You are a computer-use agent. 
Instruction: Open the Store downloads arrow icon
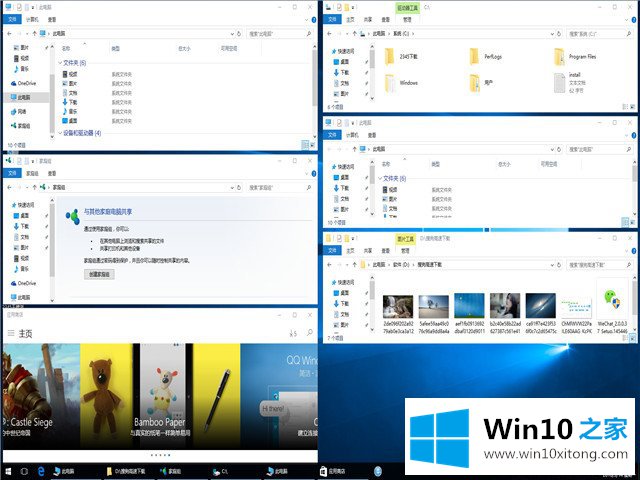(293, 333)
